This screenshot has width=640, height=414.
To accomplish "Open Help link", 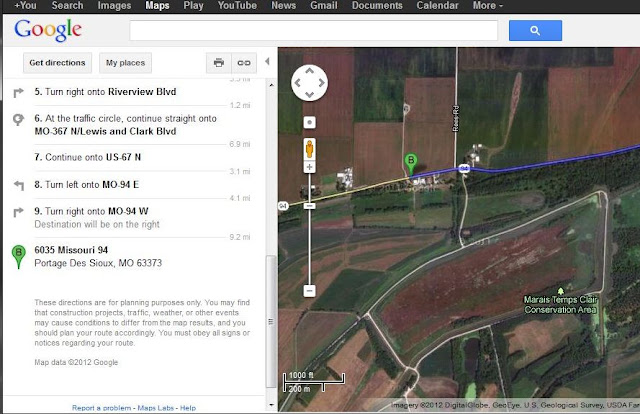I will [x=188, y=407].
